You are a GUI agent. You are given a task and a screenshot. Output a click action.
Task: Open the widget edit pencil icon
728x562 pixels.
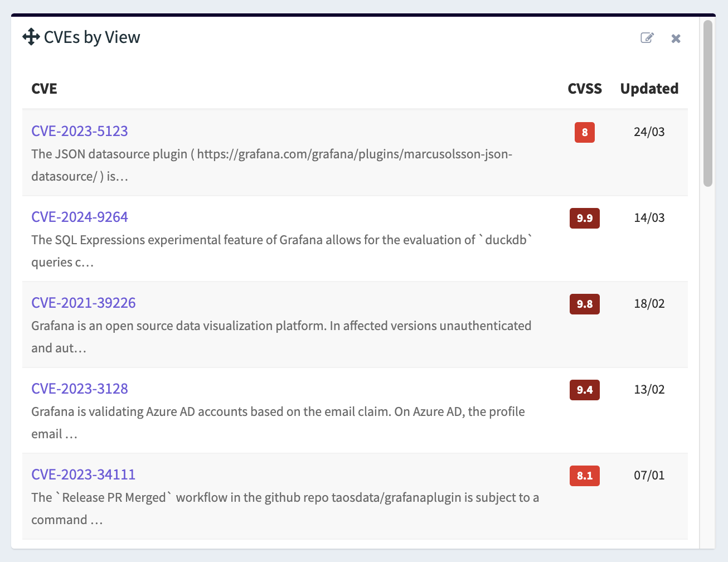[647, 38]
